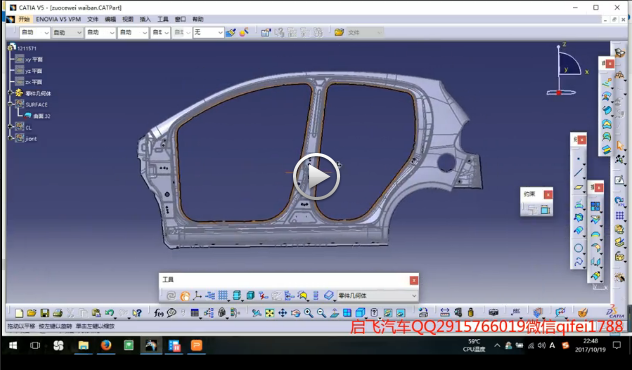The height and width of the screenshot is (370, 632).
Task: Toggle the Swap Visible Space icon
Action: 400,313
